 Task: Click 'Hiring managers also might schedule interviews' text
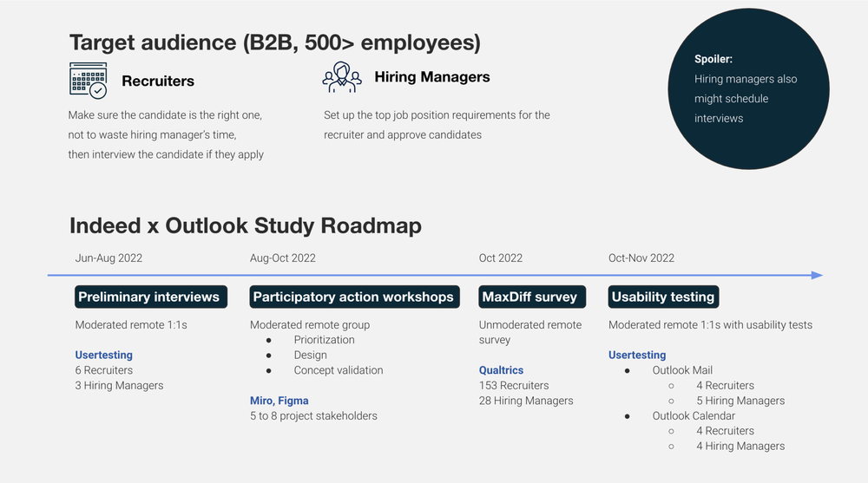click(x=746, y=99)
